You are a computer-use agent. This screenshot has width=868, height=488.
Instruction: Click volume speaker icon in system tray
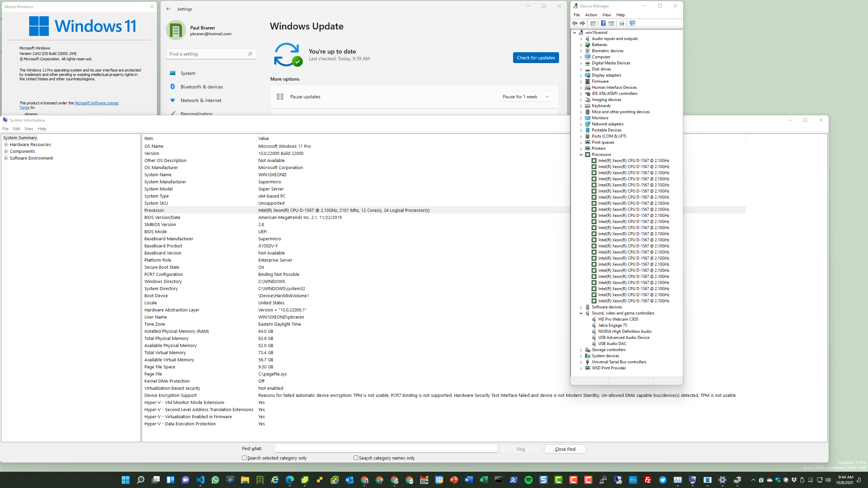pos(828,480)
